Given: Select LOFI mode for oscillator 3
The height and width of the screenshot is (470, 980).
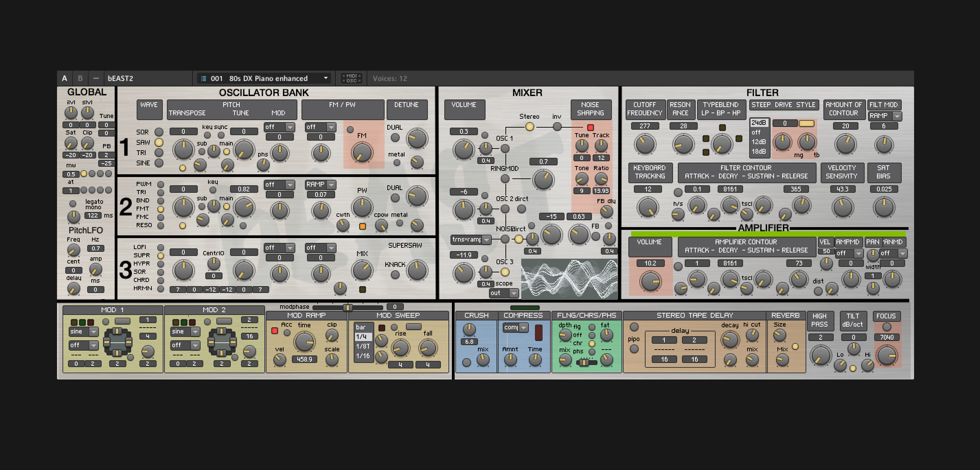Looking at the screenshot, I should point(161,247).
